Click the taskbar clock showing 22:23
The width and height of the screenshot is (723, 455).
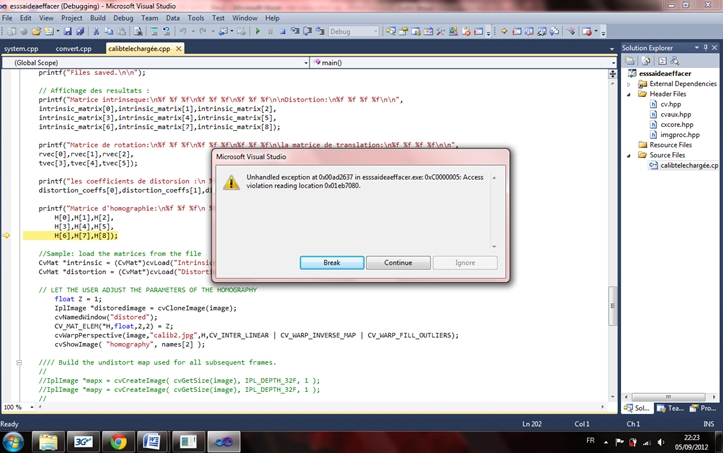tap(691, 442)
